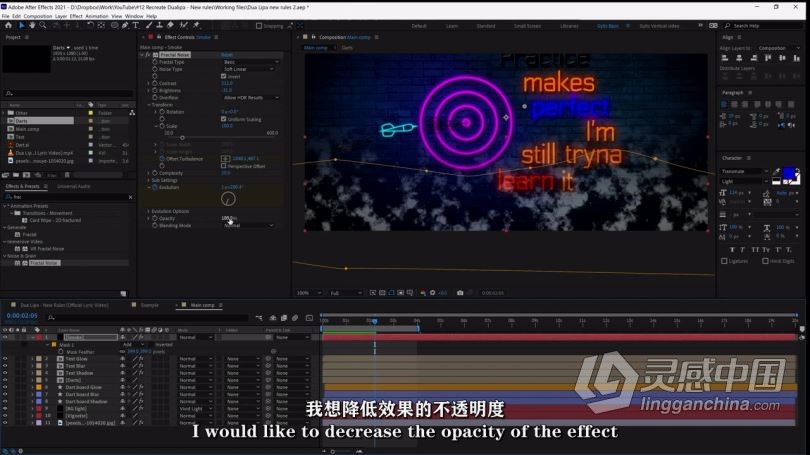
Task: Select the Eraser tool
Action: [170, 25]
